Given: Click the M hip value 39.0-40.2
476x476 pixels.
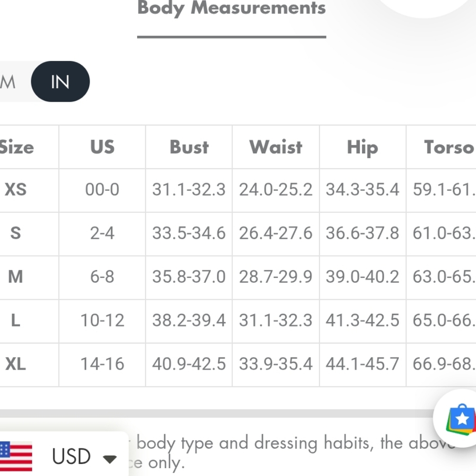Looking at the screenshot, I should 362,277.
